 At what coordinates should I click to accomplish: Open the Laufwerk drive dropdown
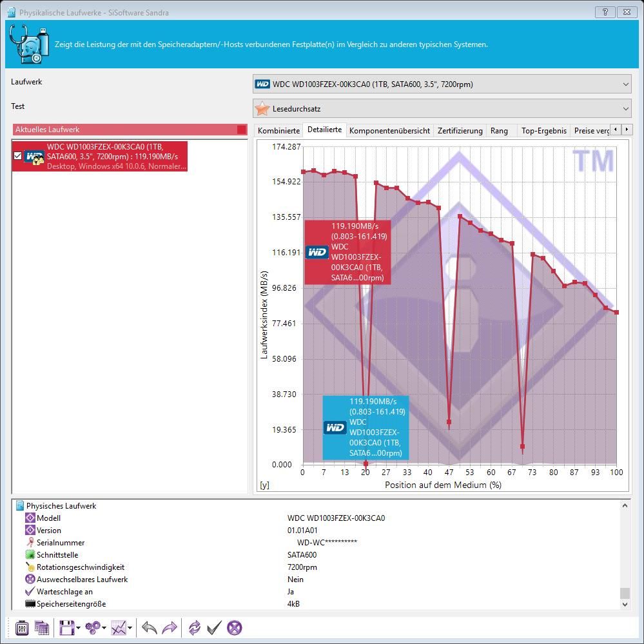pos(442,84)
